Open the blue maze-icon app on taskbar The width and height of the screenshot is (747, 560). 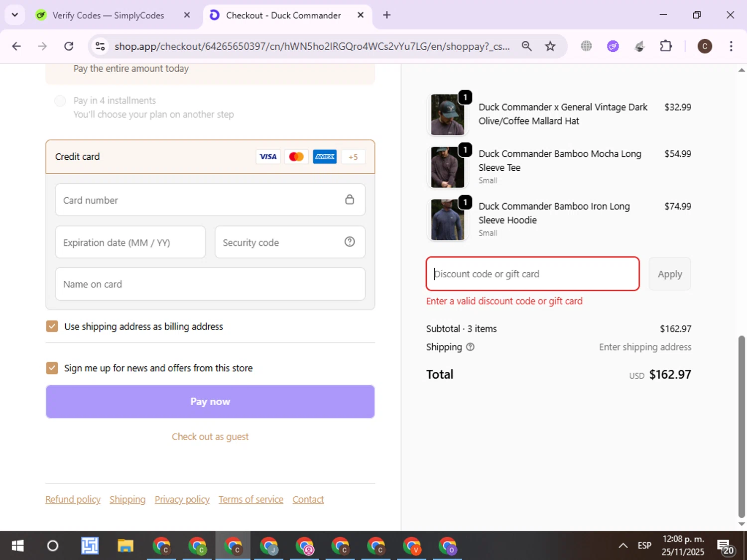click(90, 546)
